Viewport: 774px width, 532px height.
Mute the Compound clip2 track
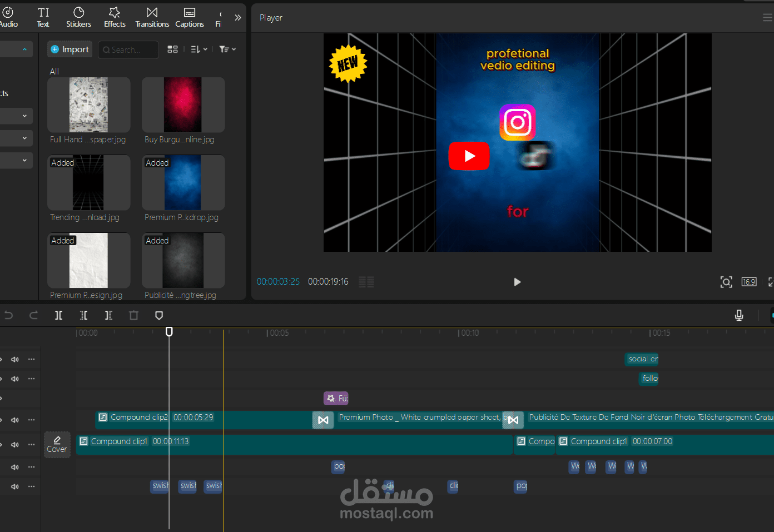tap(15, 420)
